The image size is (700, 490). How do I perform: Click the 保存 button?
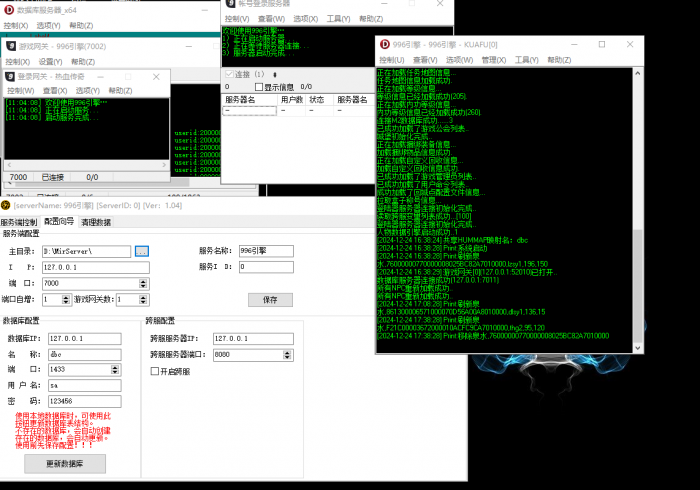(x=270, y=300)
